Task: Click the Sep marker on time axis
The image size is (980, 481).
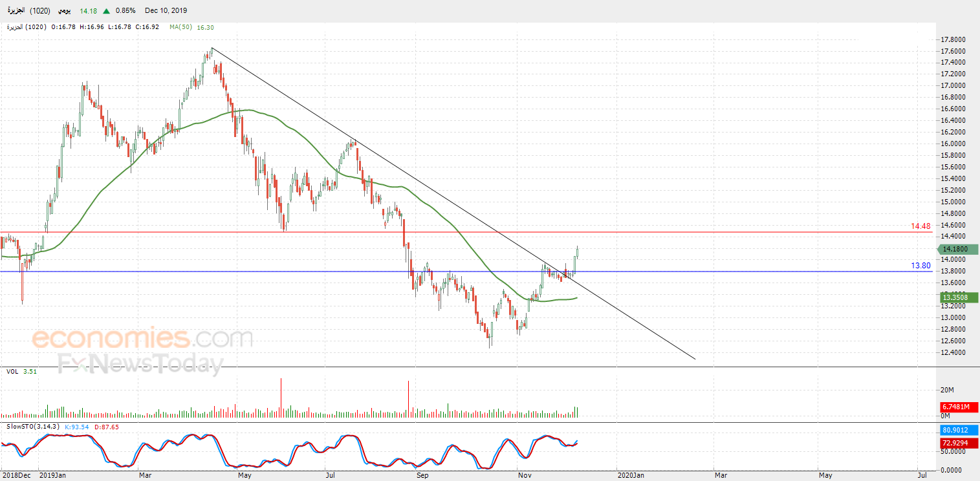Action: (422, 476)
